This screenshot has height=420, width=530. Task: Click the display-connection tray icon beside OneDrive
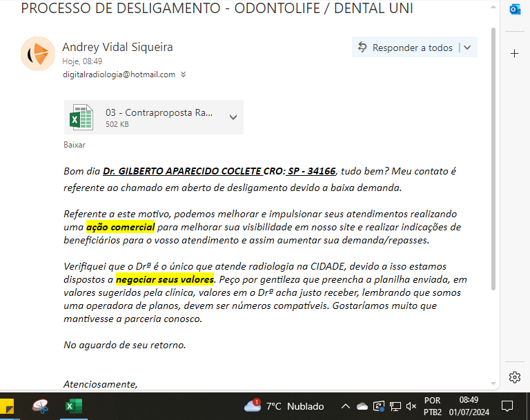(x=379, y=406)
